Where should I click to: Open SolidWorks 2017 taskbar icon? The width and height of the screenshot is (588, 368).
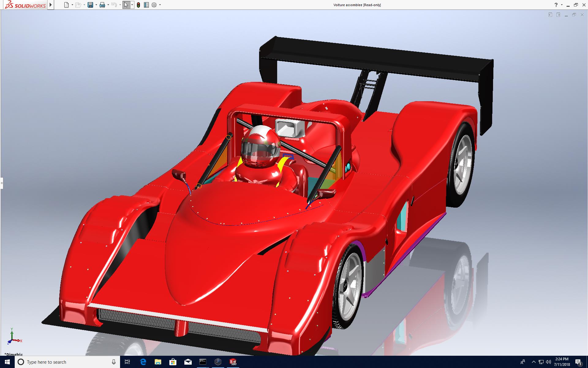click(233, 362)
